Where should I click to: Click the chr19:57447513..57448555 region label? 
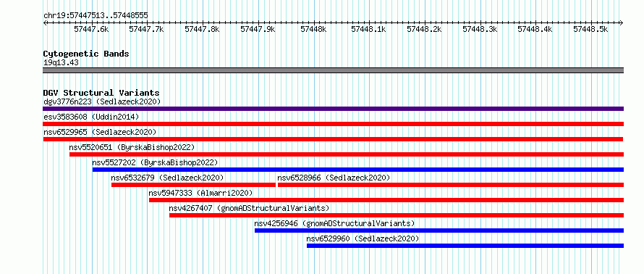(x=96, y=16)
